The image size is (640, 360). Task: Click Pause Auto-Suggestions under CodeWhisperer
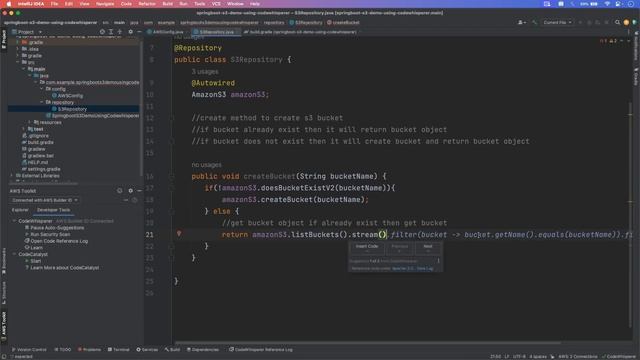[55, 228]
